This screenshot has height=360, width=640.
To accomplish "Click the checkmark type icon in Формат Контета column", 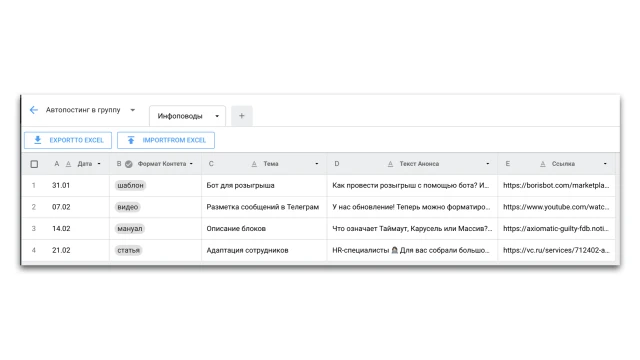I will (129, 164).
